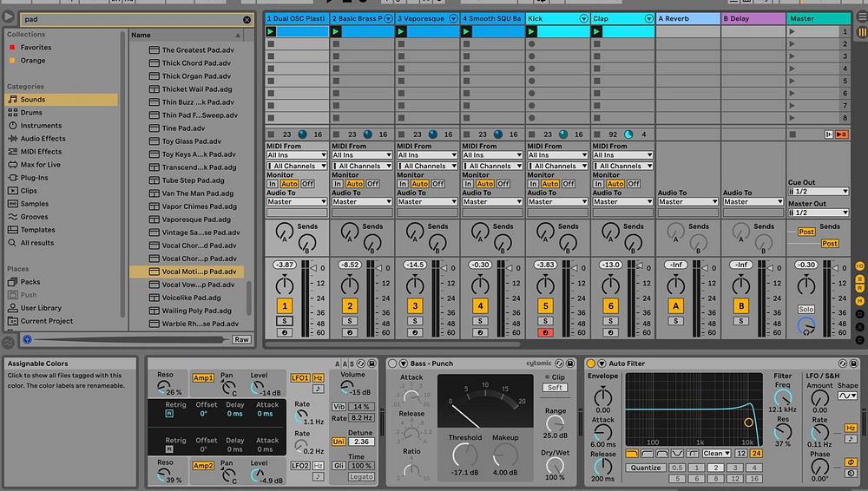Arm the Kick track for recording
The width and height of the screenshot is (868, 491).
pos(545,332)
